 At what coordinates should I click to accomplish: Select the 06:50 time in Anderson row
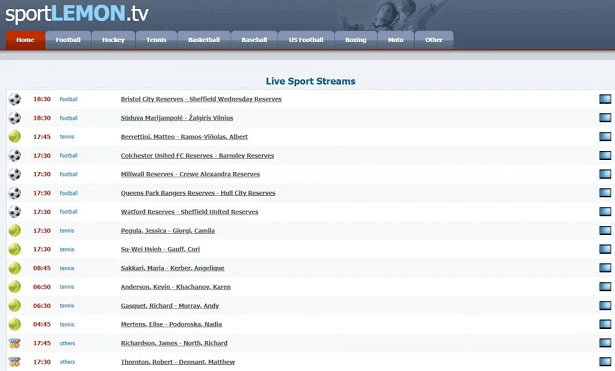click(42, 287)
